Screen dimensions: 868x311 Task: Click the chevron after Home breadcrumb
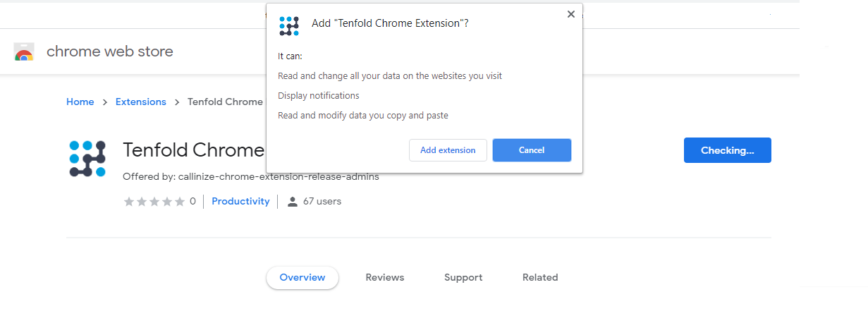tap(104, 102)
